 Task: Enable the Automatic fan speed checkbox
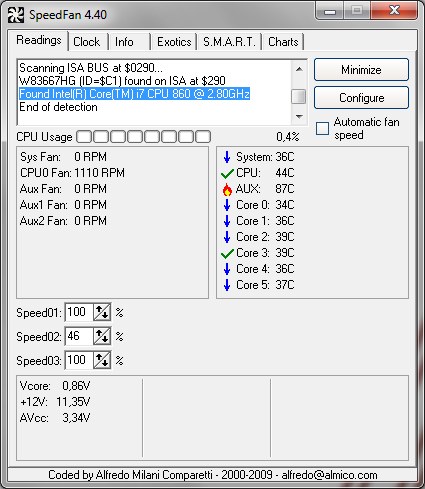(x=322, y=128)
